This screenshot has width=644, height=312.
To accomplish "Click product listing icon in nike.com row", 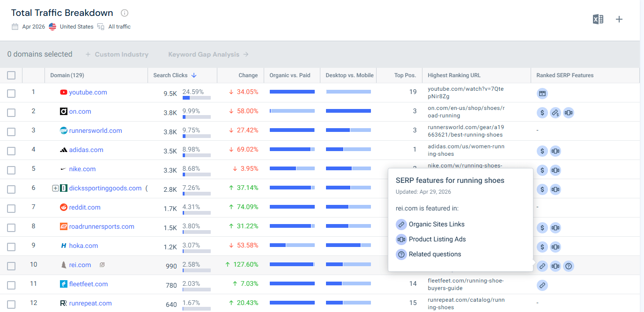I will coord(555,170).
